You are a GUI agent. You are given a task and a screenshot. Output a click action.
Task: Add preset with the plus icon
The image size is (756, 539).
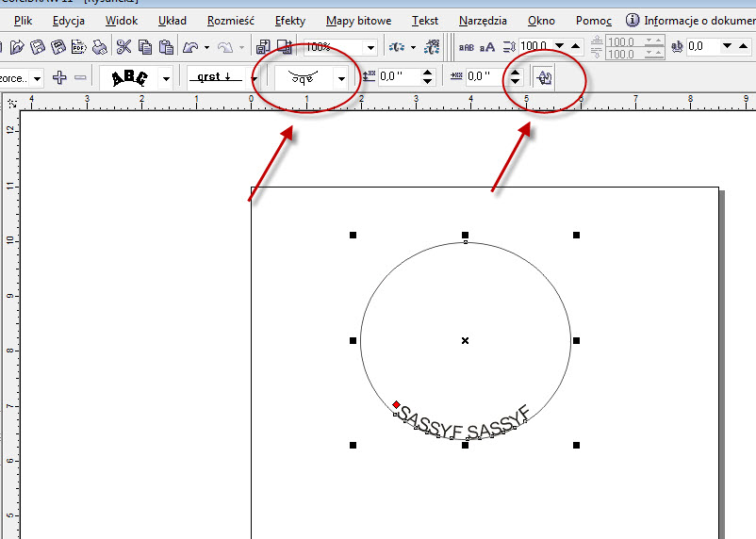(59, 78)
